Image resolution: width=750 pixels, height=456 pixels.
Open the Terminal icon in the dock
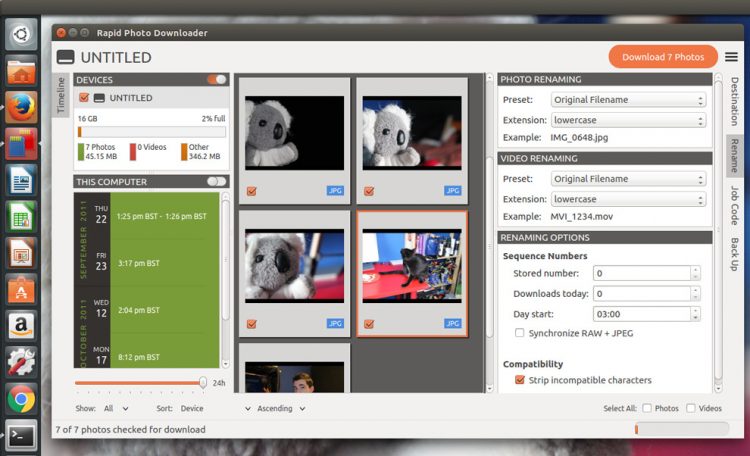[x=21, y=435]
